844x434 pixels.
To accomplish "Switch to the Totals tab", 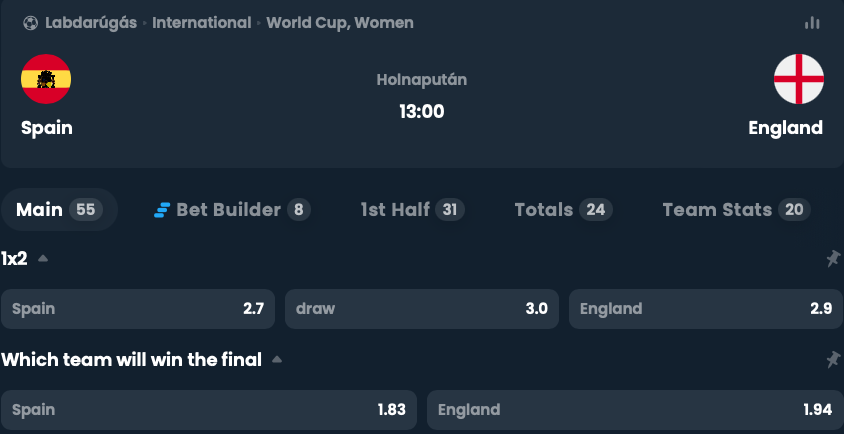I will coord(563,209).
